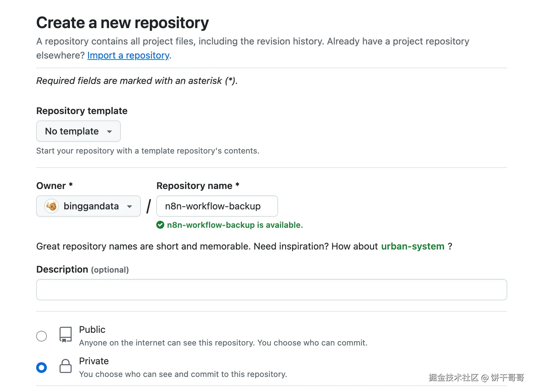This screenshot has width=534, height=392.
Task: Click the Create a new repository heading
Action: [122, 23]
